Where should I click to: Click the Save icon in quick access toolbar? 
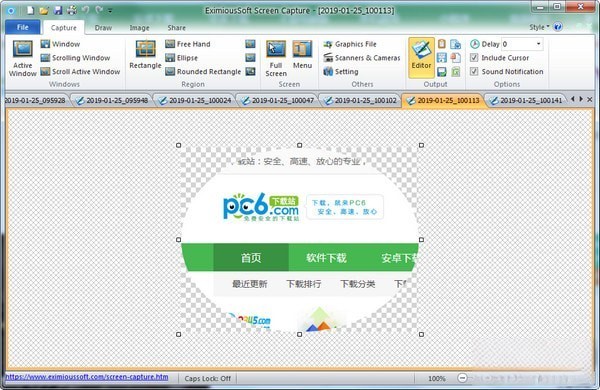[58, 10]
